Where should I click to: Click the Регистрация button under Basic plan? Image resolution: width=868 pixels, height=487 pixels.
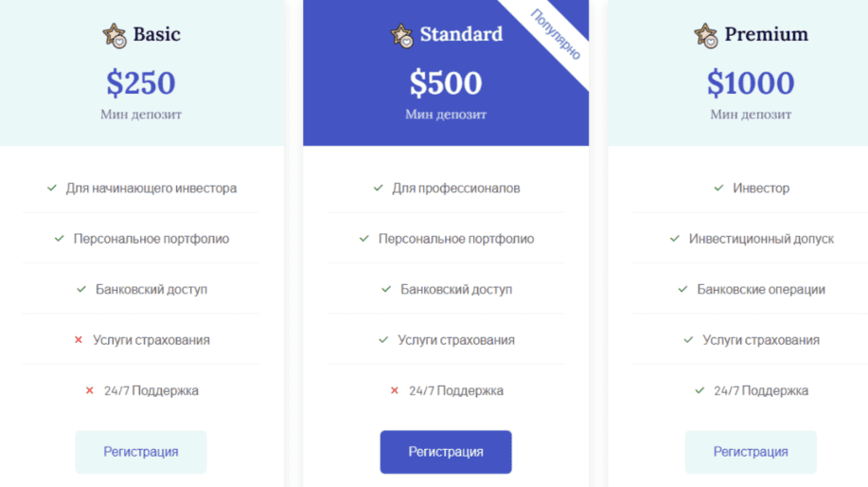(x=141, y=452)
